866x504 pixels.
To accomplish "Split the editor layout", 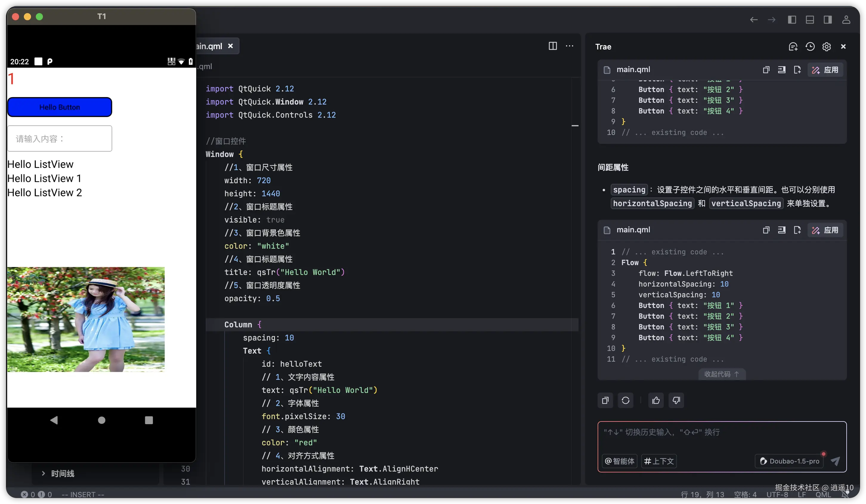I will point(553,46).
